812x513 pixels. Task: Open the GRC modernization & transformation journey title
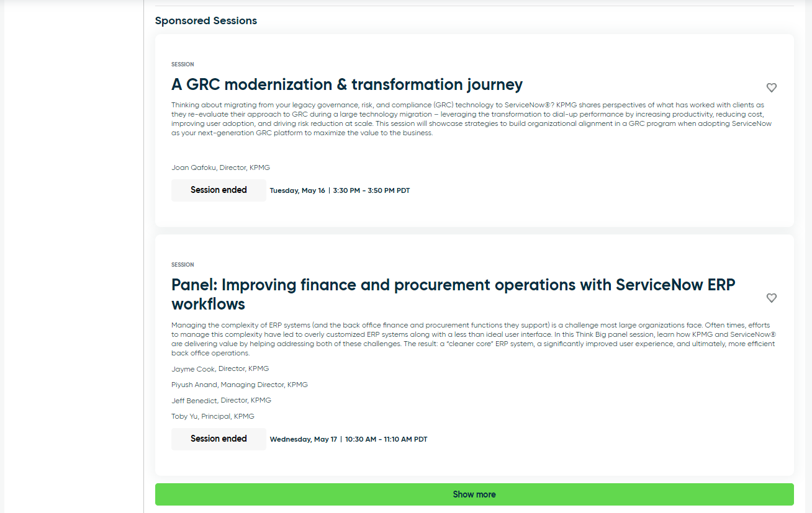click(x=347, y=84)
